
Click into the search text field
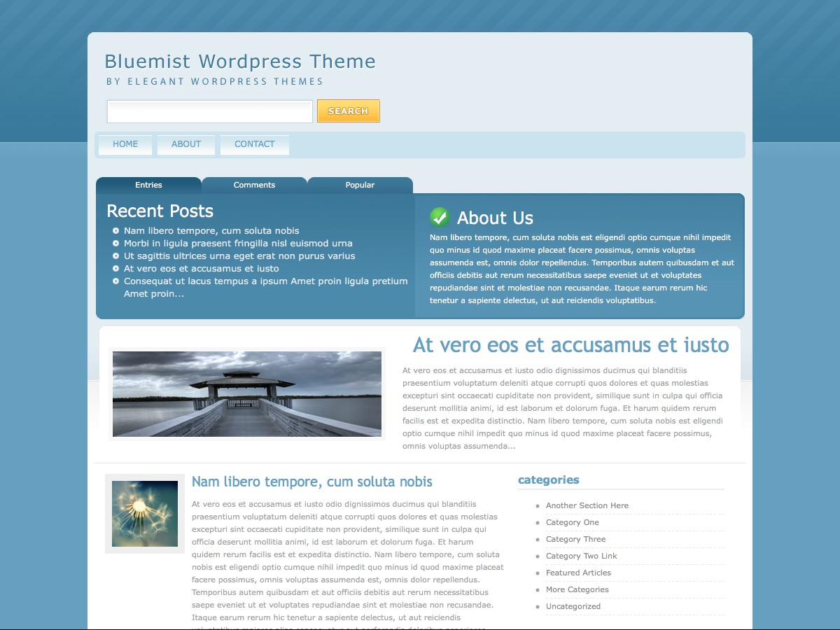(x=210, y=111)
